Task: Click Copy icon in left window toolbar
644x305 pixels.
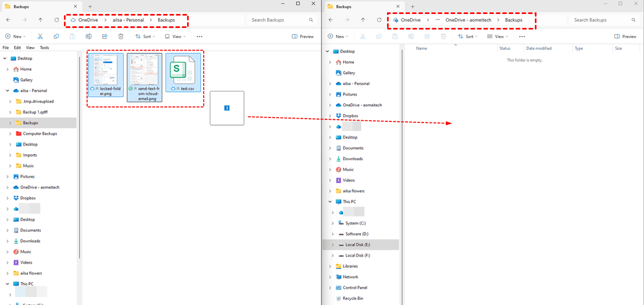Action: pos(56,37)
